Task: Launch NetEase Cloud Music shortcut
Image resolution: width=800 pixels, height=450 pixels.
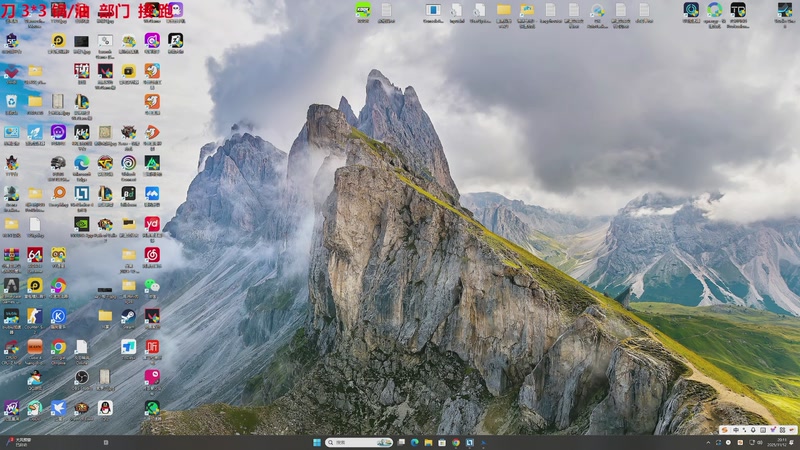Action: pyautogui.click(x=152, y=255)
